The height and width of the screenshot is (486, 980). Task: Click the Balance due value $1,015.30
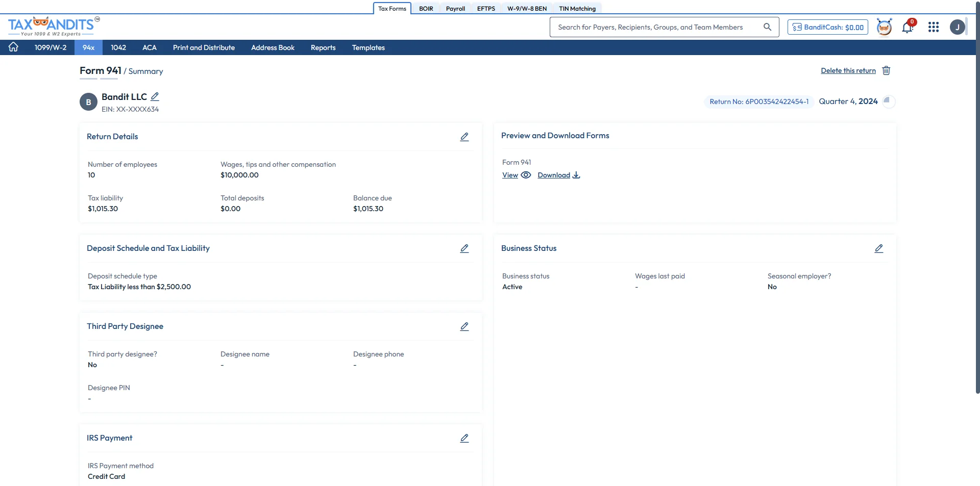[368, 209]
